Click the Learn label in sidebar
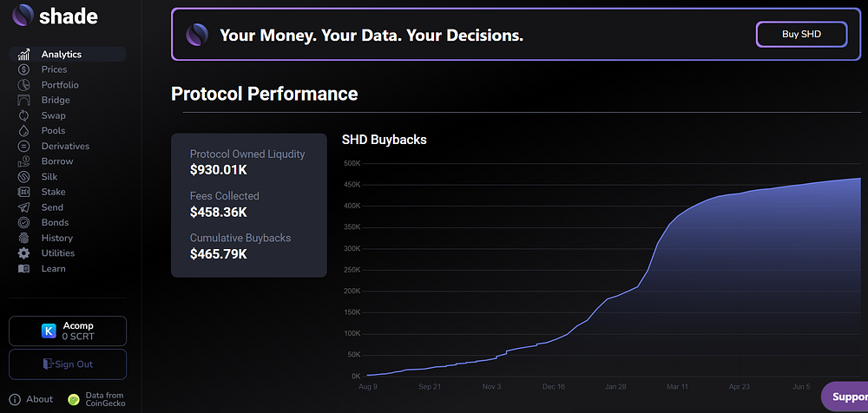 53,268
